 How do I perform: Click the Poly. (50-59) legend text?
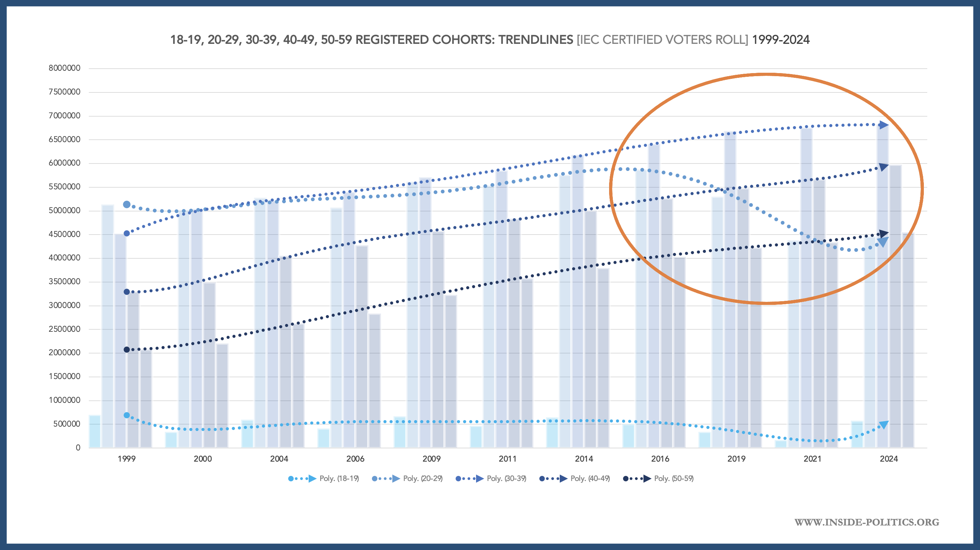pyautogui.click(x=674, y=479)
